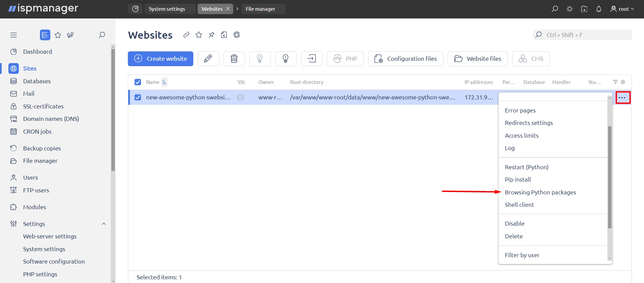Open row actions three-dots menu
Viewport: 644px width, 283px height.
622,98
